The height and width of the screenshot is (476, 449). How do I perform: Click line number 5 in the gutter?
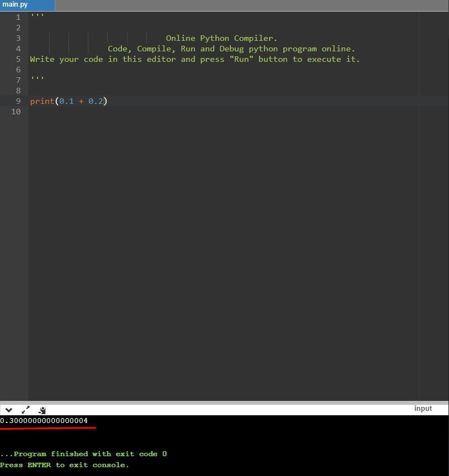[x=18, y=59]
